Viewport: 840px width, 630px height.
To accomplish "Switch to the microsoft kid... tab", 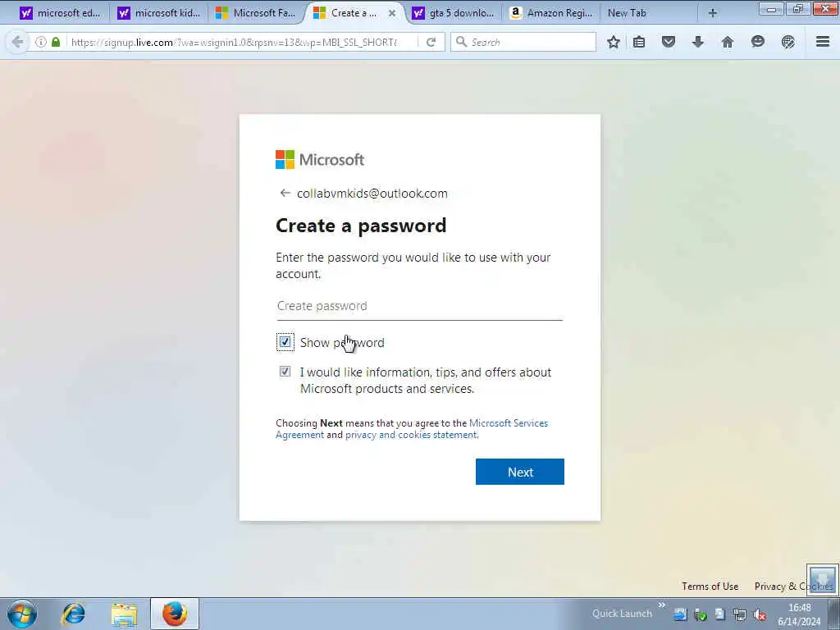I will [x=159, y=13].
